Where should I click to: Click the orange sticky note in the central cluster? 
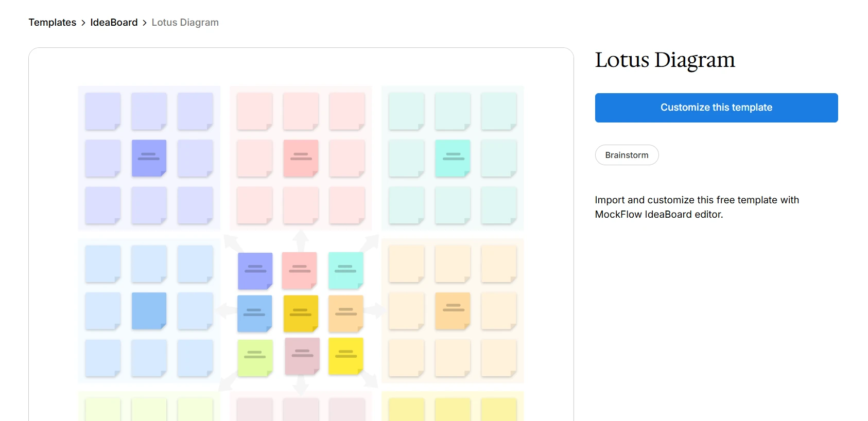(346, 313)
